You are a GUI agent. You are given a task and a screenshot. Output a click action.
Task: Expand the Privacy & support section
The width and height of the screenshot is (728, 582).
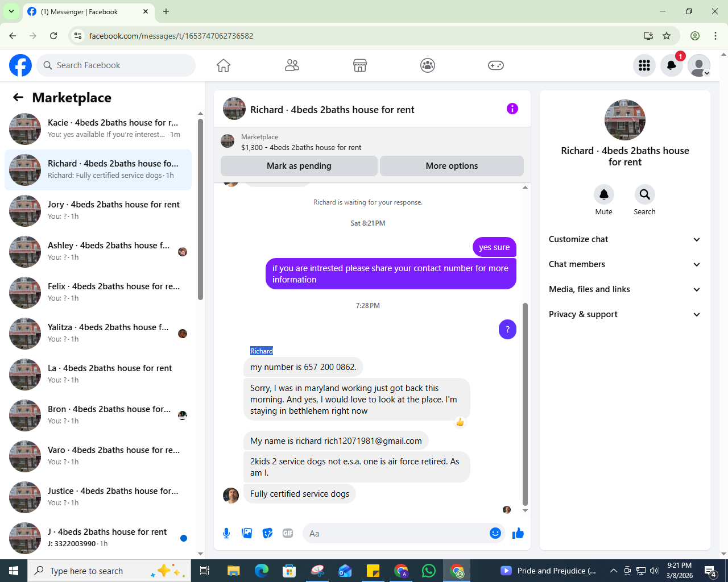point(624,314)
